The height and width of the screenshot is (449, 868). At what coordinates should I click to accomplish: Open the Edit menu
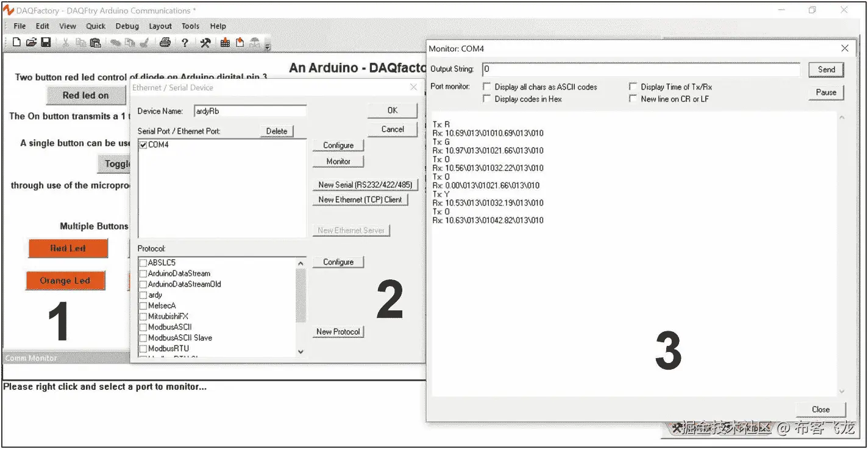pos(42,26)
